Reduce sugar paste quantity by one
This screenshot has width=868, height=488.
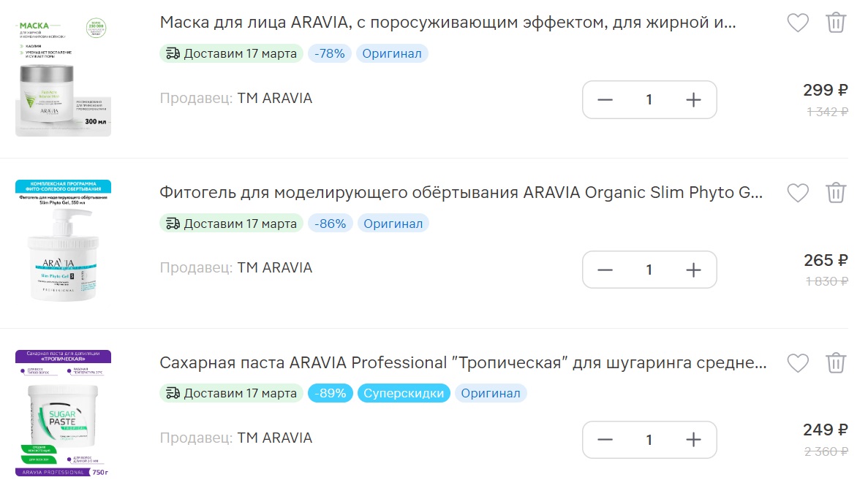[x=605, y=440]
